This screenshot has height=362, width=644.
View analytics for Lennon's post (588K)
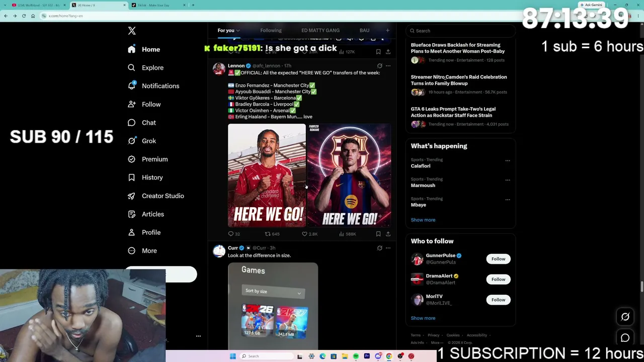point(342,234)
